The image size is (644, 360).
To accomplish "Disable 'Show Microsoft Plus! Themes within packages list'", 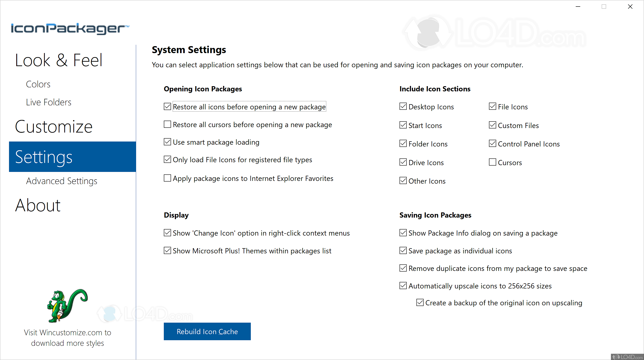I will (x=167, y=250).
